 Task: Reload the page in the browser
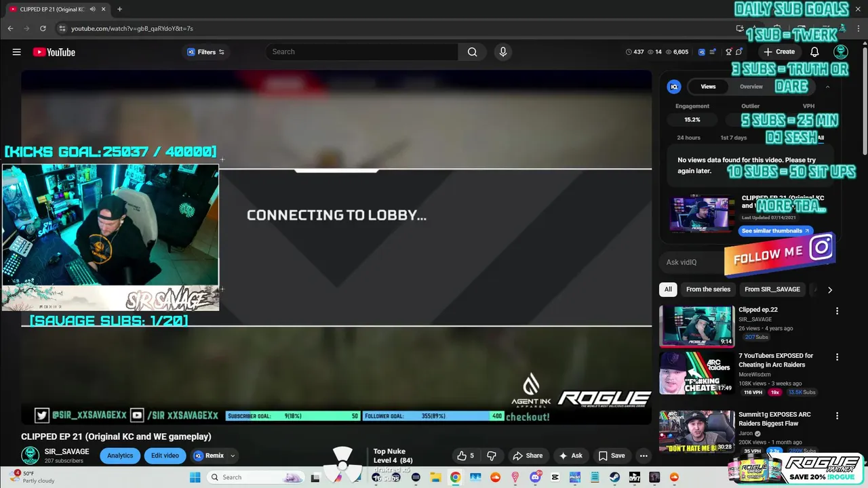(43, 28)
